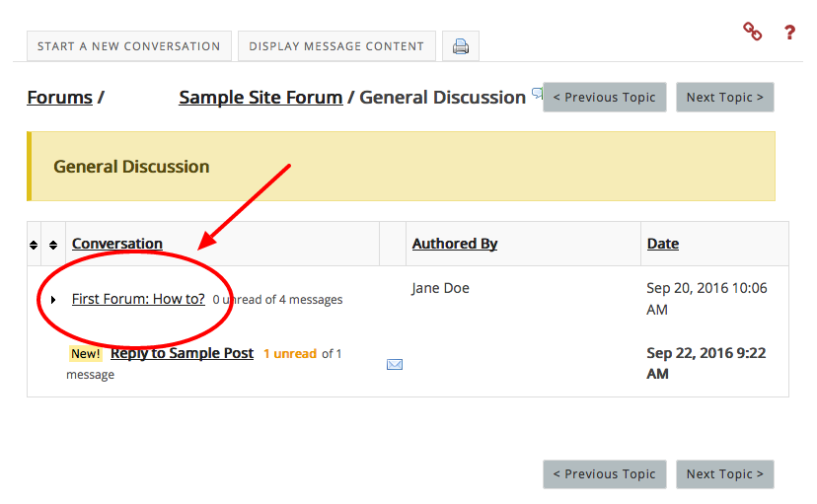Open the Sample Site Forum breadcrumb link
This screenshot has height=504, width=817.
tap(260, 98)
